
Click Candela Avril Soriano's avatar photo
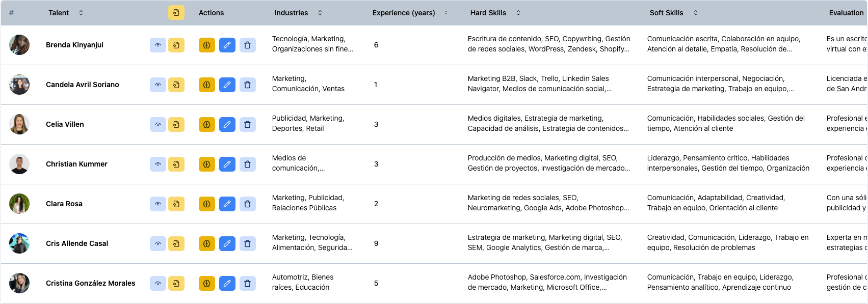(19, 85)
